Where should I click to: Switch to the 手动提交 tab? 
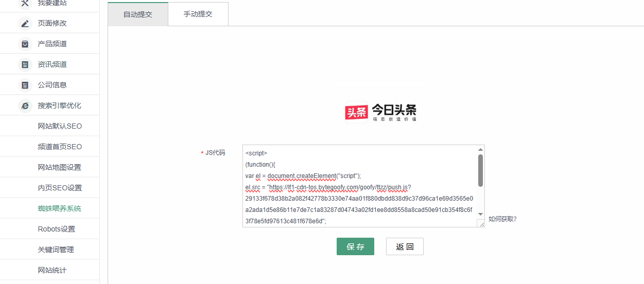[x=198, y=14]
